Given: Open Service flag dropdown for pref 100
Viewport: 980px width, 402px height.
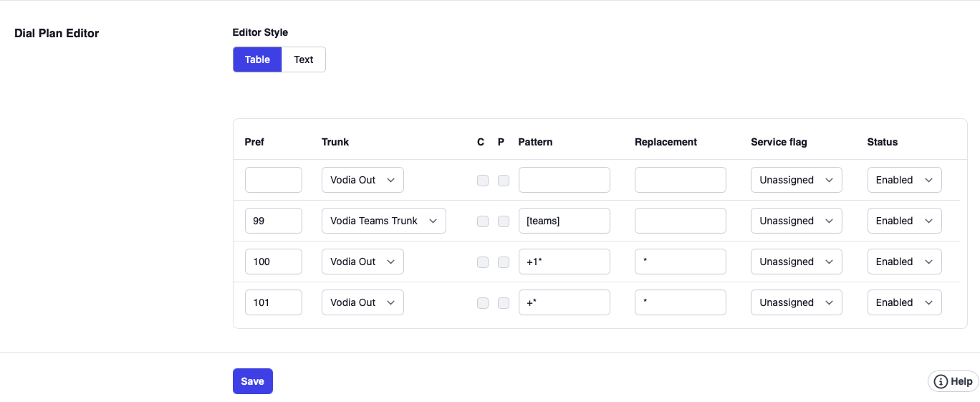Looking at the screenshot, I should pos(796,262).
